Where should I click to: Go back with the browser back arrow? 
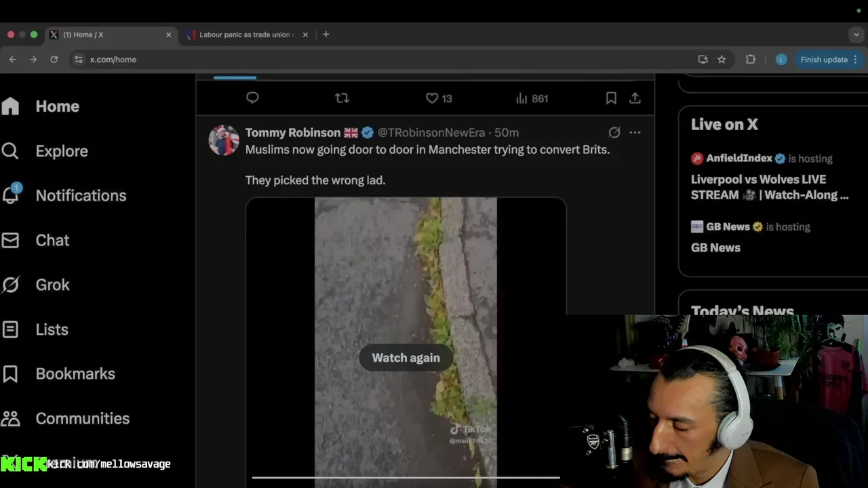pos(13,60)
